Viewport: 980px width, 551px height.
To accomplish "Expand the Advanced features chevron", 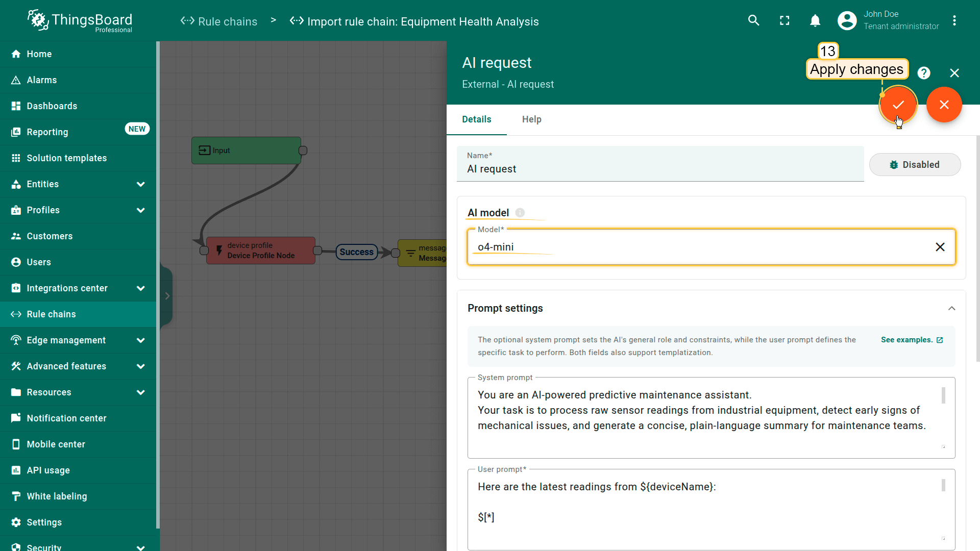I will point(141,366).
